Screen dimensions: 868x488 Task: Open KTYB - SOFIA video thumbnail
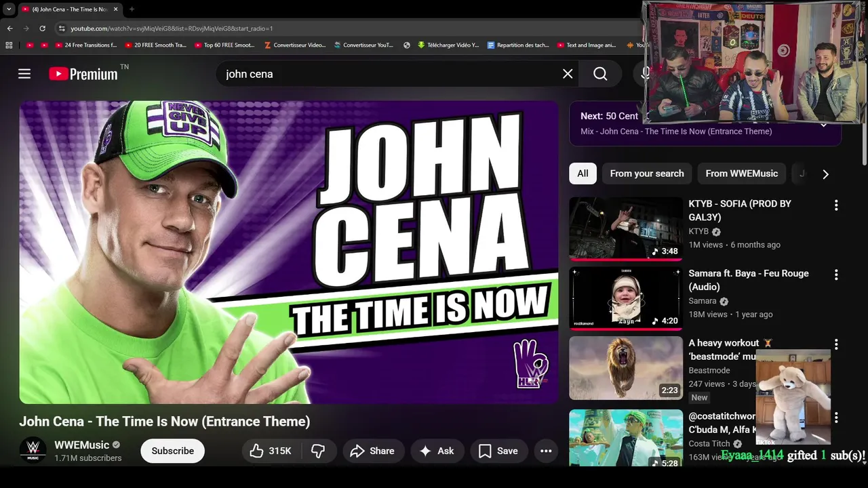click(x=626, y=228)
